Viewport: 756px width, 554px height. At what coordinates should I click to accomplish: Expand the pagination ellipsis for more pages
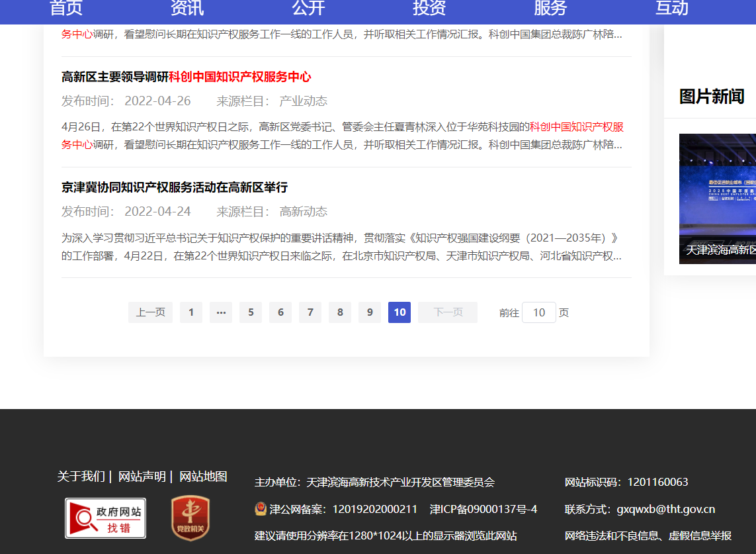tap(221, 312)
